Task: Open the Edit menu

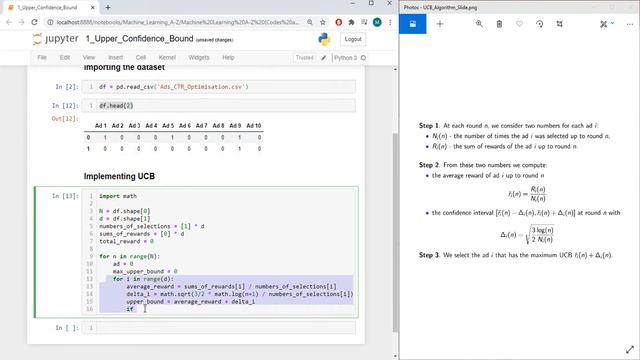Action: pyautogui.click(x=65, y=58)
